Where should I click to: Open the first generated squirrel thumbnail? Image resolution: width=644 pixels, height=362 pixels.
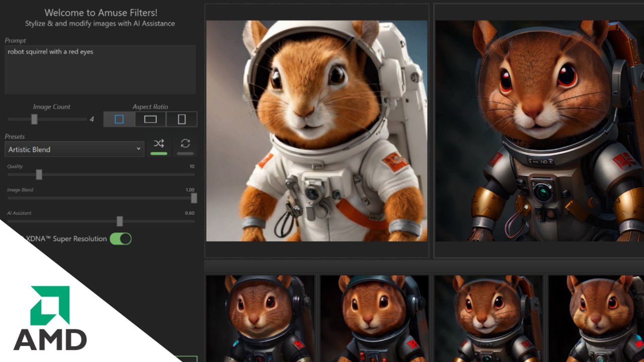click(261, 318)
